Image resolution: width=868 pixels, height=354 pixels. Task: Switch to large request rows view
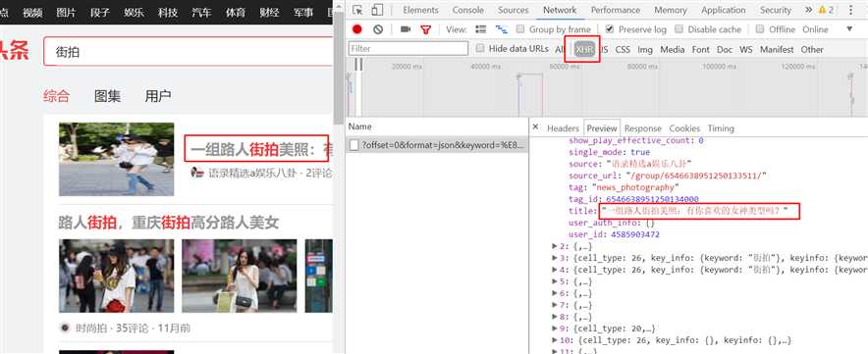tap(481, 29)
